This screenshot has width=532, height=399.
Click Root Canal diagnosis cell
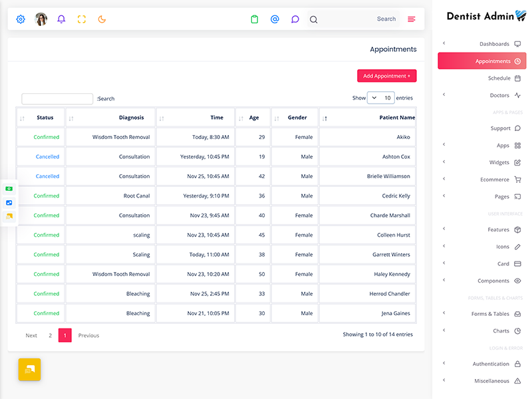pos(136,196)
